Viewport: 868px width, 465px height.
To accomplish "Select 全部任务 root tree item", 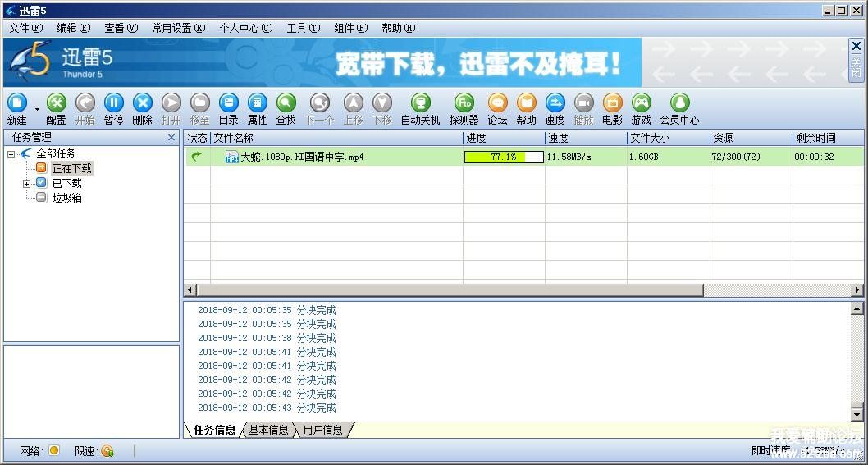I will click(x=56, y=154).
